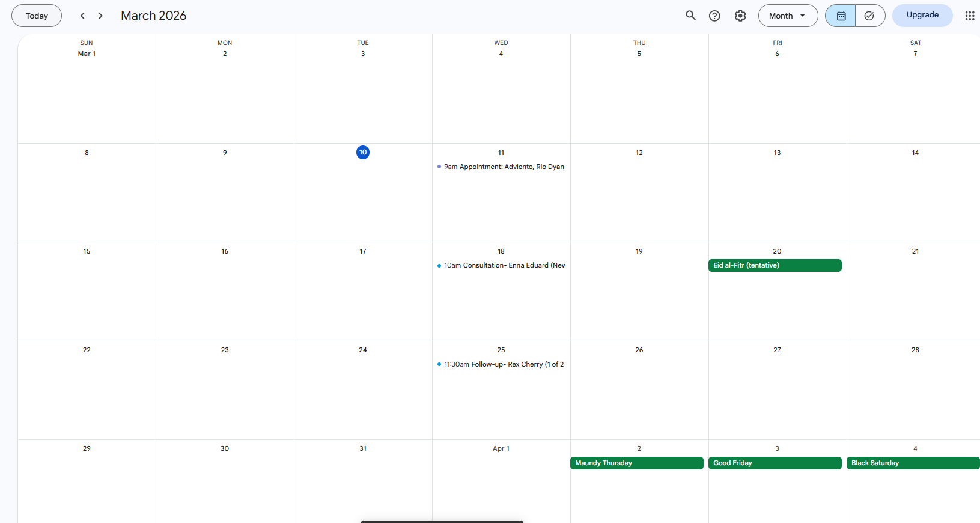This screenshot has width=980, height=523.
Task: Select date 16 in March
Action: click(225, 251)
